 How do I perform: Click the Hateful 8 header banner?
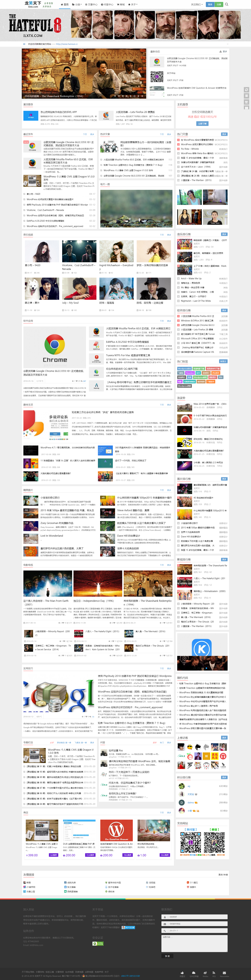pyautogui.click(x=125, y=25)
